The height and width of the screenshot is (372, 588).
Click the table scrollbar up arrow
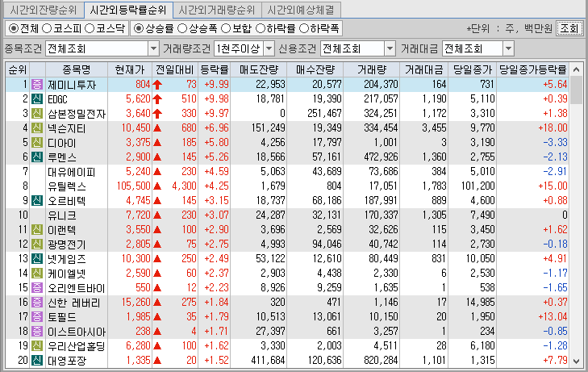pos(577,69)
